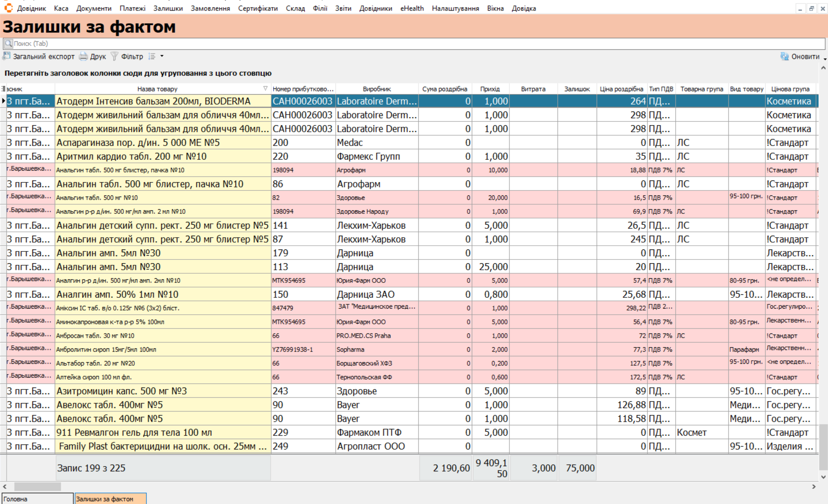Screen dimensions: 828x504
Task: Switch to the Головна tab
Action: click(37, 499)
